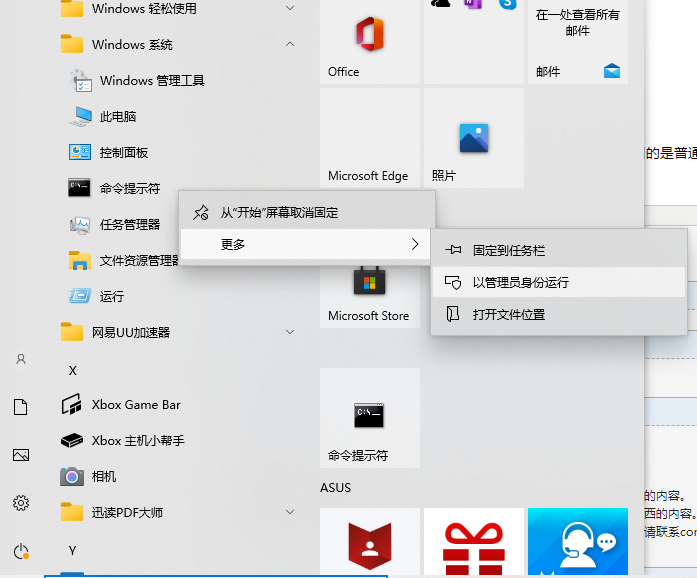
Task: Choose 以管理员身份运行 from submenu
Action: (559, 282)
